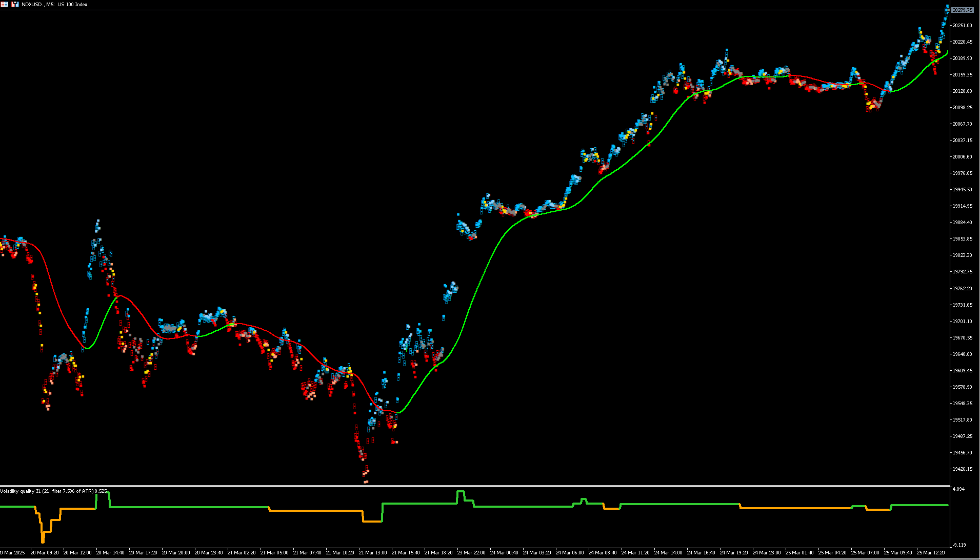Click price level 19823.30 on price scale
The height and width of the screenshot is (560, 980).
(x=962, y=255)
